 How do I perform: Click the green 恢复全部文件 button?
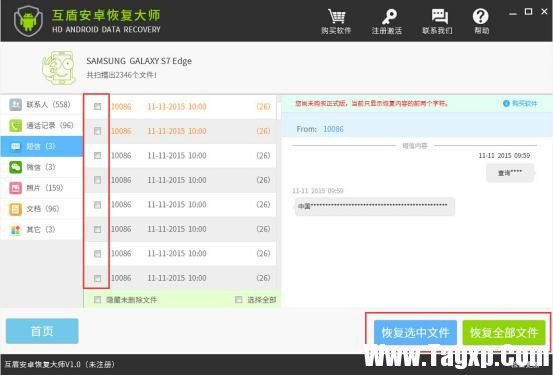[x=504, y=332]
